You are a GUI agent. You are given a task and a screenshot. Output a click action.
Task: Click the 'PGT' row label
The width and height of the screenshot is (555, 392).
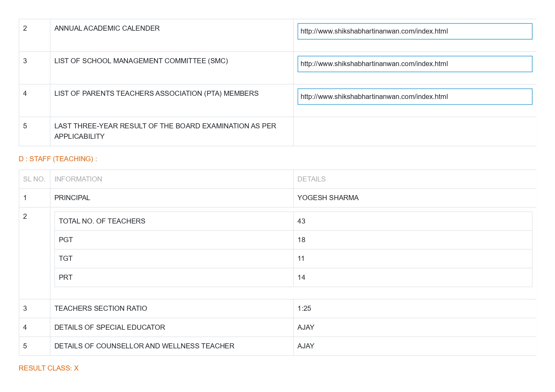click(x=66, y=240)
